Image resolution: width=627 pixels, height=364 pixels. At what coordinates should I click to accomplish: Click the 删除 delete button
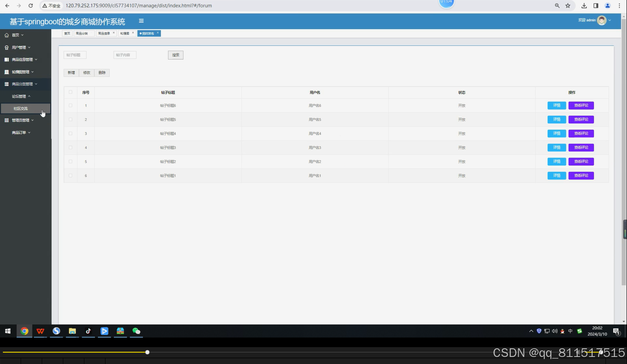pos(102,73)
